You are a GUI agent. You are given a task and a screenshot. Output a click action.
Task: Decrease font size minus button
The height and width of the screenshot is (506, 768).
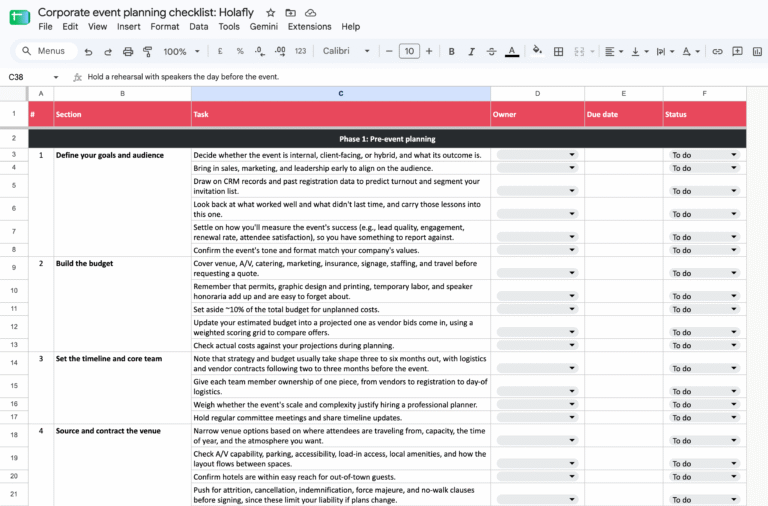coord(389,51)
